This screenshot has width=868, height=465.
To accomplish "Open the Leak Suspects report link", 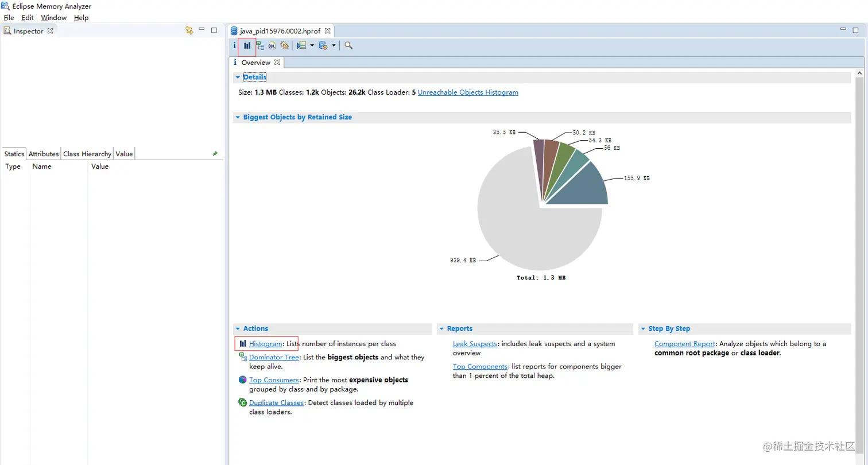I will (475, 344).
